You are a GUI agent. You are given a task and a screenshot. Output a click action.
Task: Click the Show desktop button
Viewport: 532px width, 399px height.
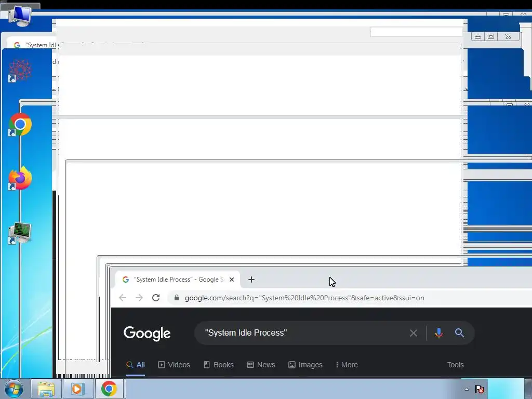(528, 389)
